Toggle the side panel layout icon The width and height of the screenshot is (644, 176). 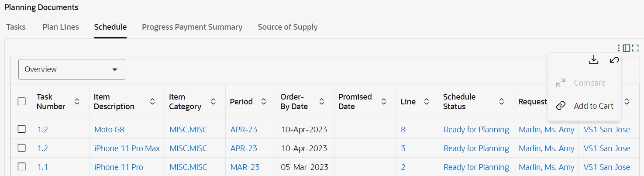tap(627, 48)
